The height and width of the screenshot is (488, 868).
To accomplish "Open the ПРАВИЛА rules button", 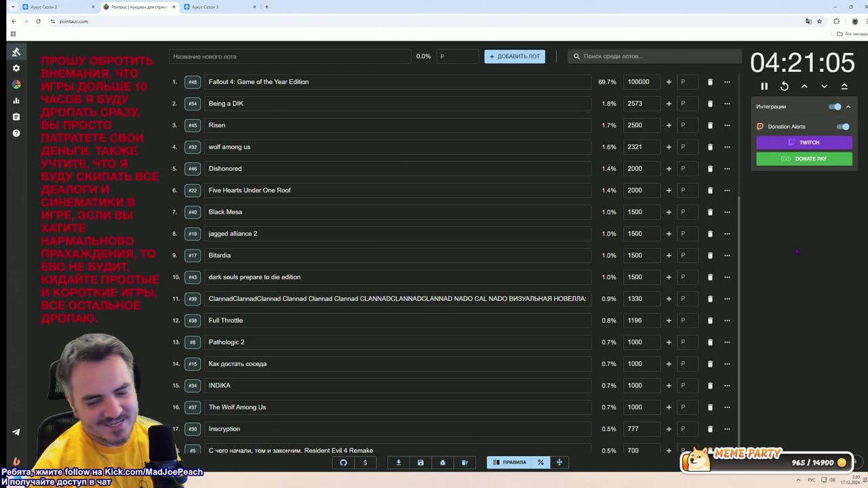I will (510, 462).
